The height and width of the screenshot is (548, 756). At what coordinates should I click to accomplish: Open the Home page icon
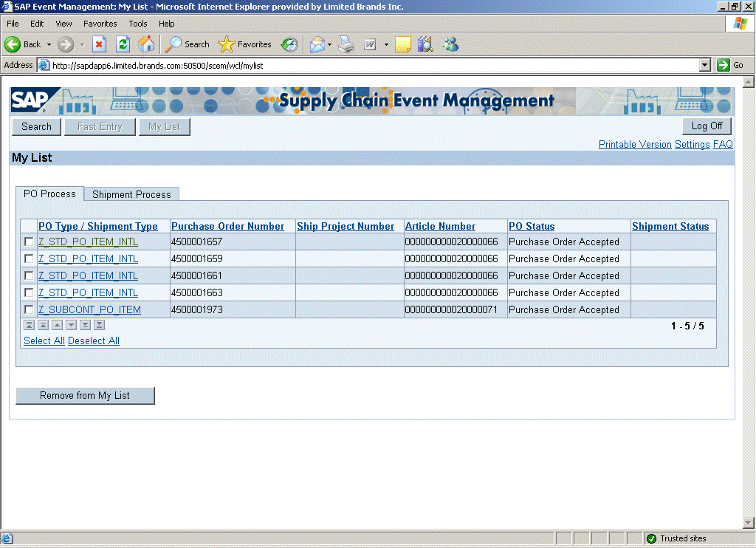click(146, 44)
